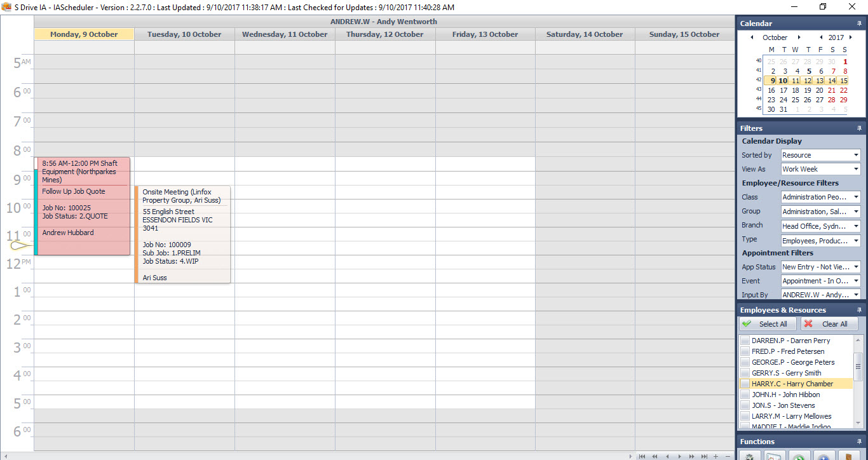The height and width of the screenshot is (460, 868).
Task: Go to next month after October
Action: (799, 37)
